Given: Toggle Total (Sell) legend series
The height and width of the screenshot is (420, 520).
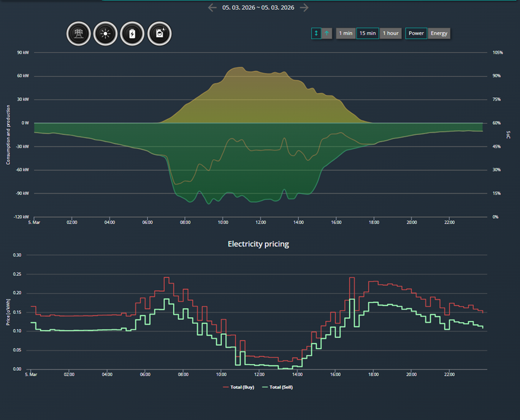Looking at the screenshot, I should coord(278,387).
